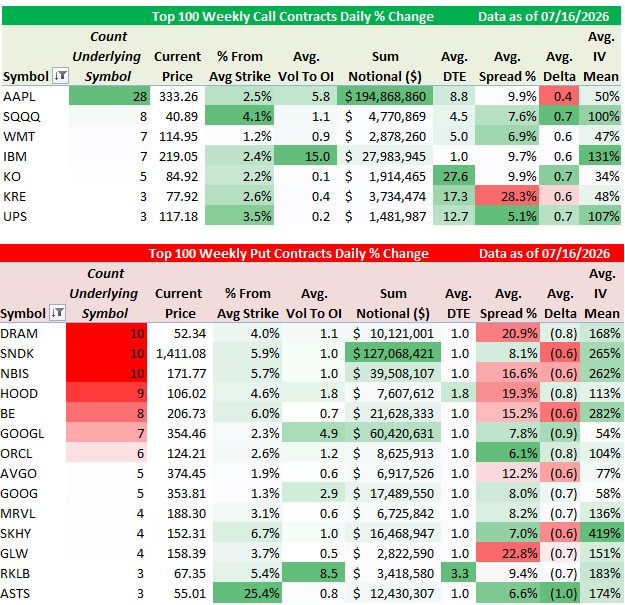Click Put table title banner text
The image size is (625, 605).
[x=289, y=253]
